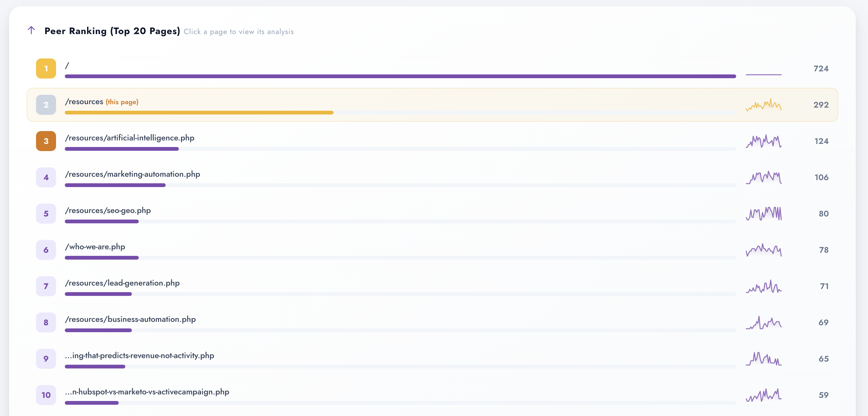
Task: Click the sparkline for who-we-are.php
Action: [763, 250]
